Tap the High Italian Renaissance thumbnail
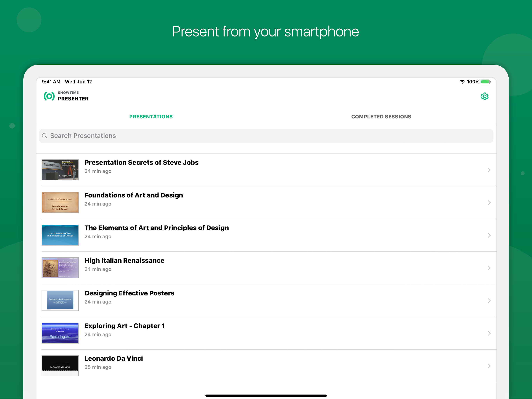This screenshot has height=399, width=532. click(x=60, y=268)
